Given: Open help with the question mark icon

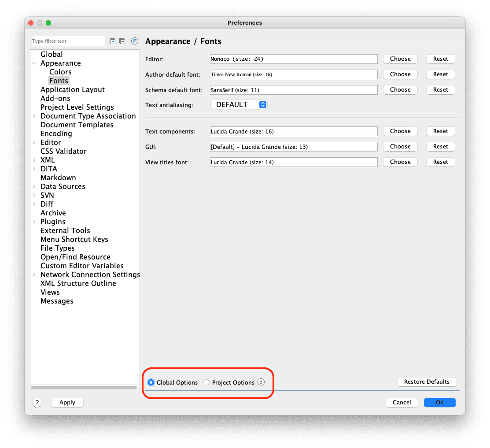Looking at the screenshot, I should click(37, 402).
